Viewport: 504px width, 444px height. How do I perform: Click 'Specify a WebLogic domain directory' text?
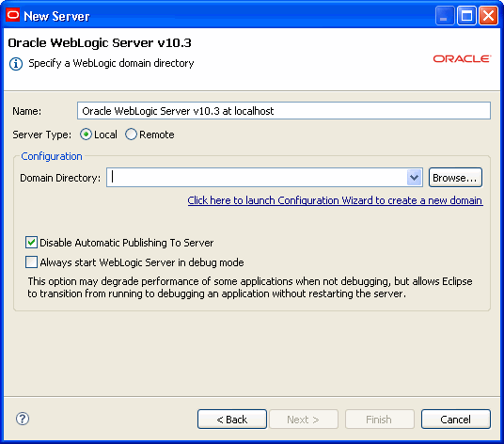coord(111,63)
